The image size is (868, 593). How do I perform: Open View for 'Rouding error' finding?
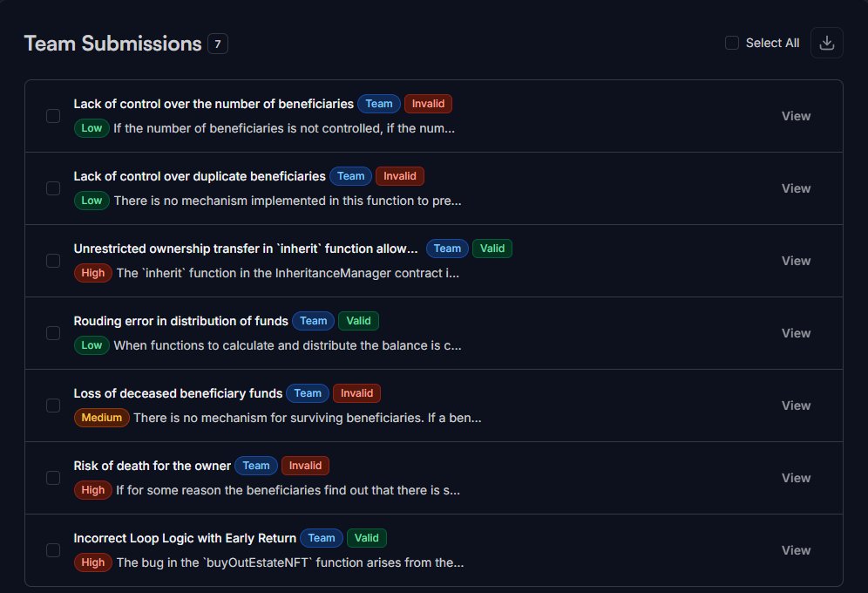click(796, 333)
